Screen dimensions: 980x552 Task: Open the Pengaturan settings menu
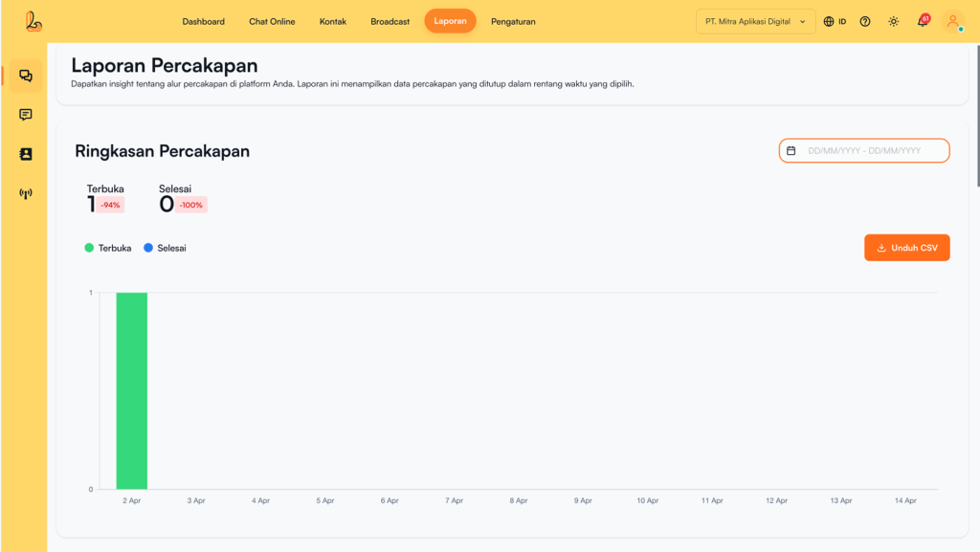pos(513,21)
